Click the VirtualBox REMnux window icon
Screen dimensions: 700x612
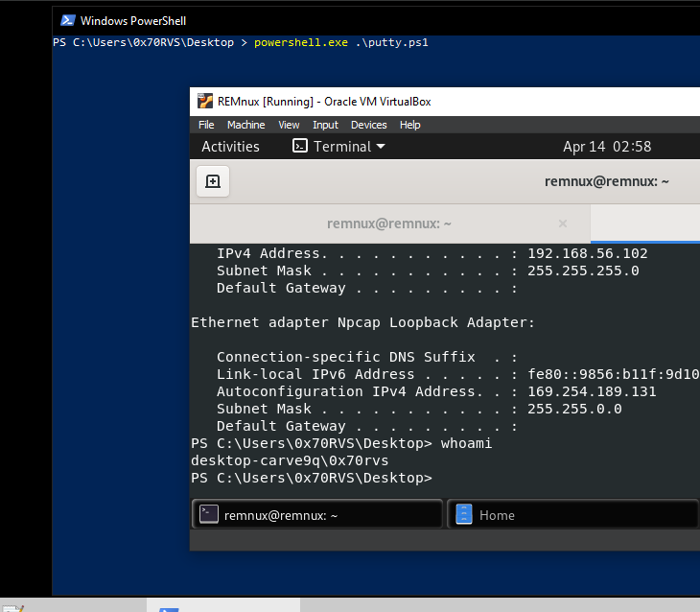point(205,102)
